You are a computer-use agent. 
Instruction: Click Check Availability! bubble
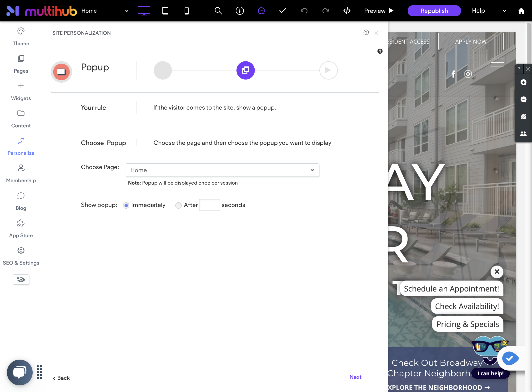coord(467,306)
